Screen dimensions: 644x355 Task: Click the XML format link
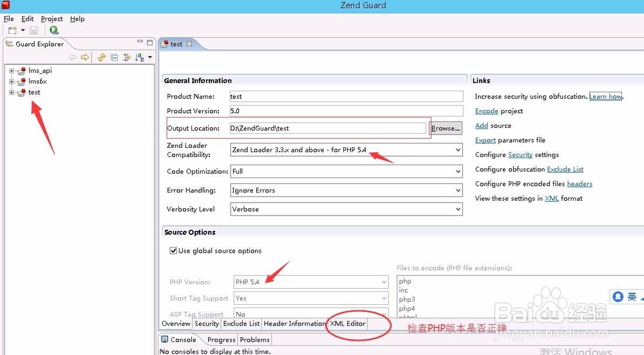pyautogui.click(x=552, y=199)
